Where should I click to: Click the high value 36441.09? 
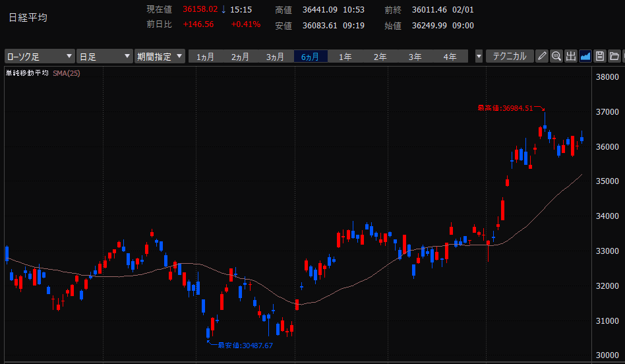(320, 10)
